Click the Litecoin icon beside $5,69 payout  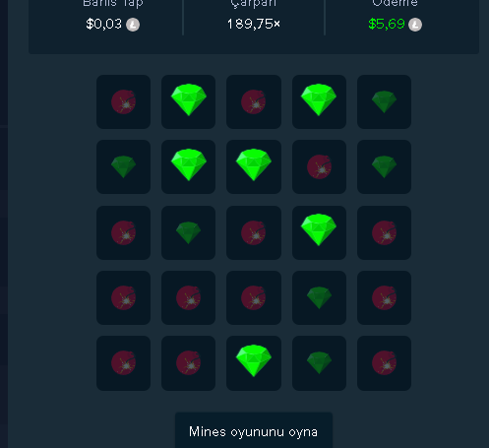(x=415, y=25)
